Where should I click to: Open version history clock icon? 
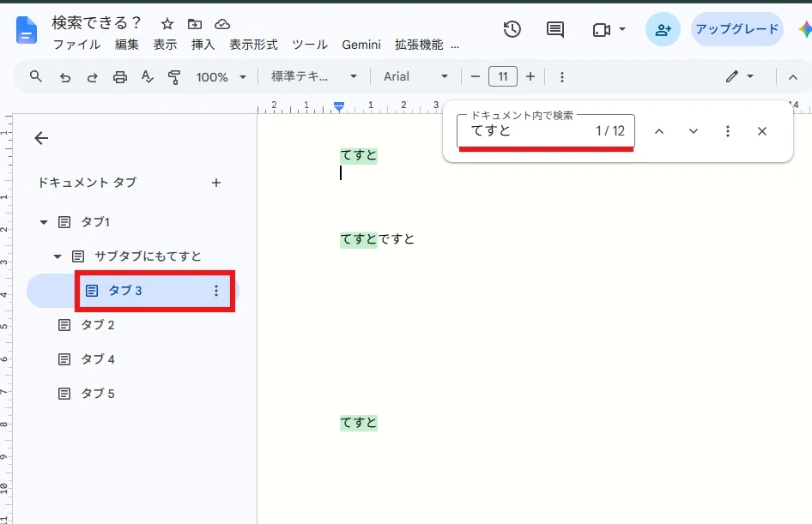512,29
